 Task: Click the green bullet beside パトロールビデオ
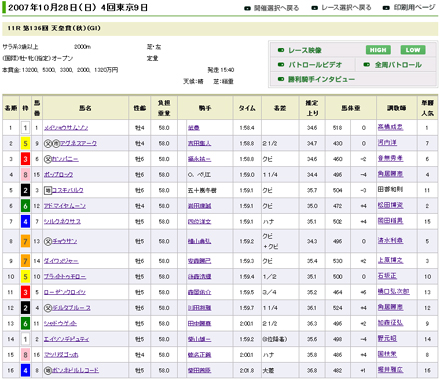tap(281, 65)
